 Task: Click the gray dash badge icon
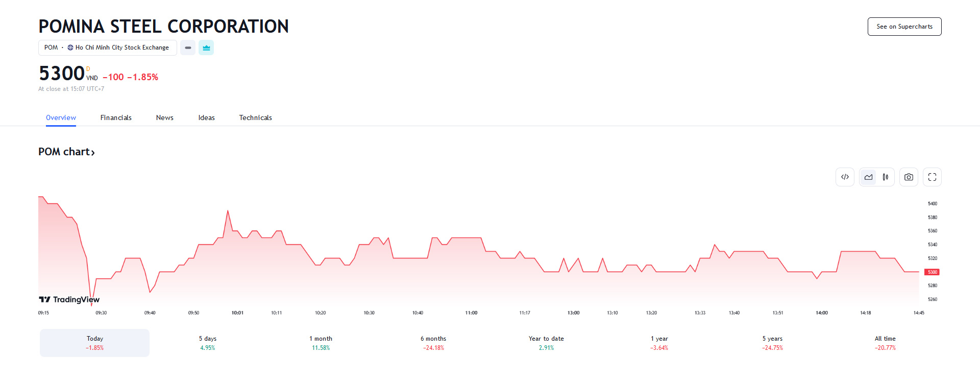188,48
